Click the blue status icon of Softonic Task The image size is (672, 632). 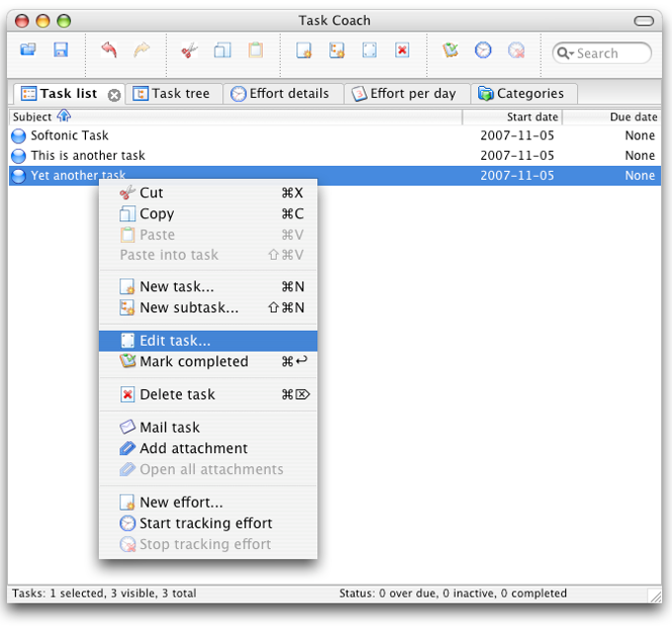19,136
